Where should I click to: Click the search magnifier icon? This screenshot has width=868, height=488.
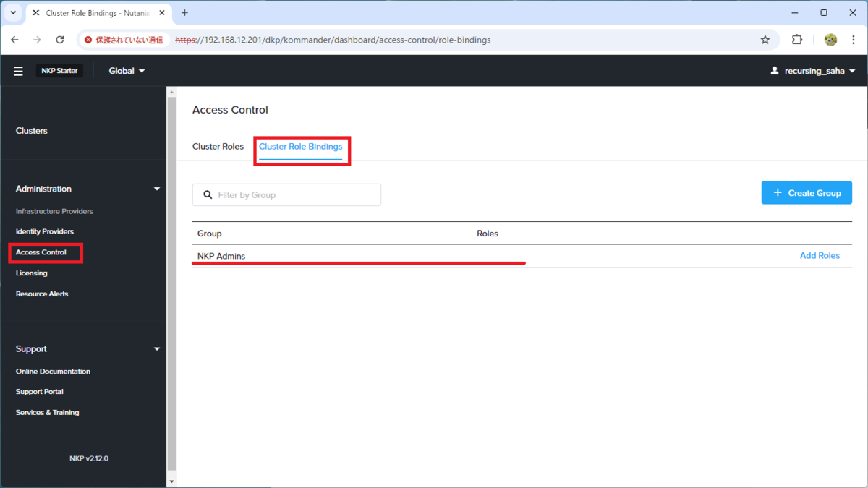(208, 194)
